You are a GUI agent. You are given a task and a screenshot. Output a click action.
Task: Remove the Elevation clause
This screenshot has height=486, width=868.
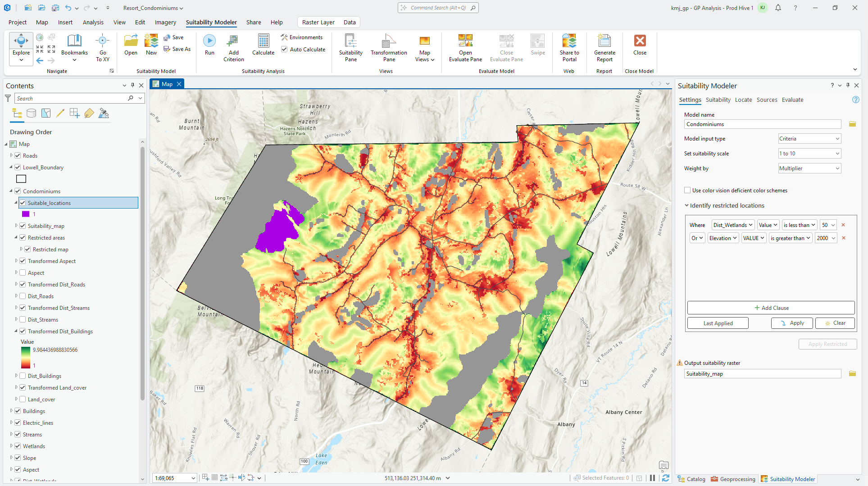pos(844,238)
